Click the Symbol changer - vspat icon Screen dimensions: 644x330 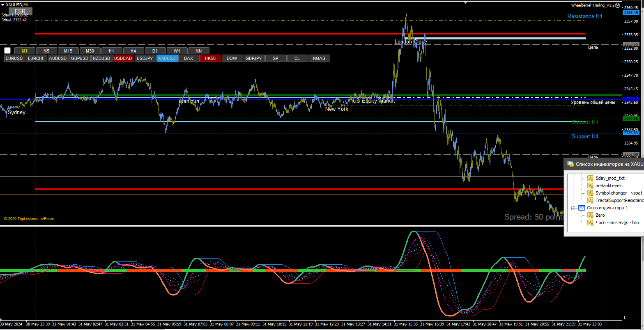590,193
